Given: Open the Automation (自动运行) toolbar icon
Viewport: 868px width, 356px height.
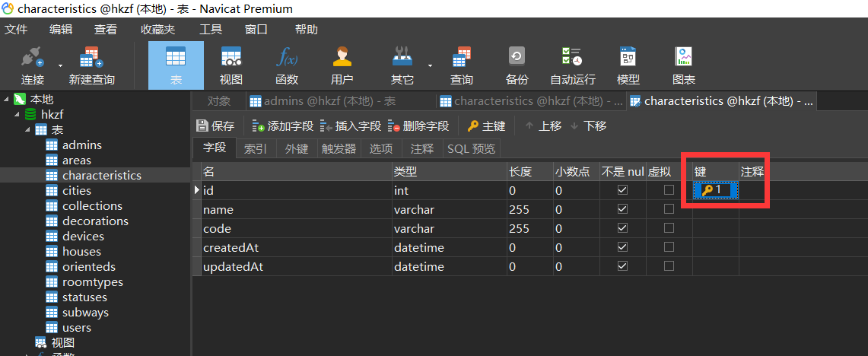Looking at the screenshot, I should pos(572,57).
